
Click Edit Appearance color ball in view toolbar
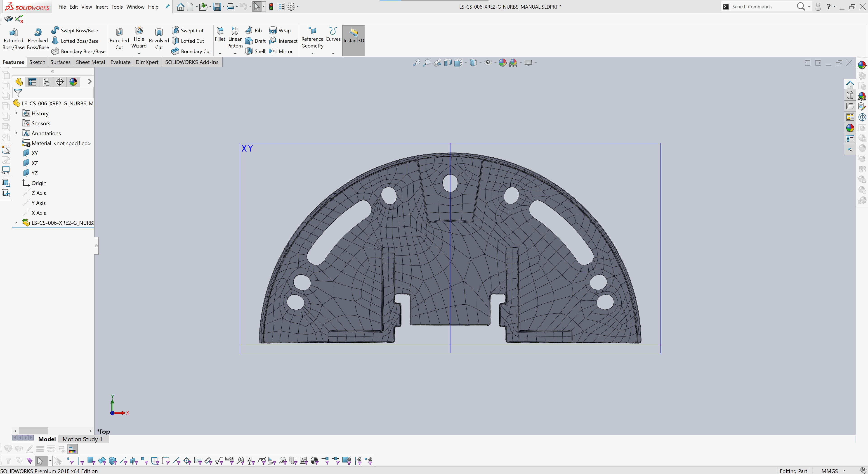pyautogui.click(x=502, y=63)
